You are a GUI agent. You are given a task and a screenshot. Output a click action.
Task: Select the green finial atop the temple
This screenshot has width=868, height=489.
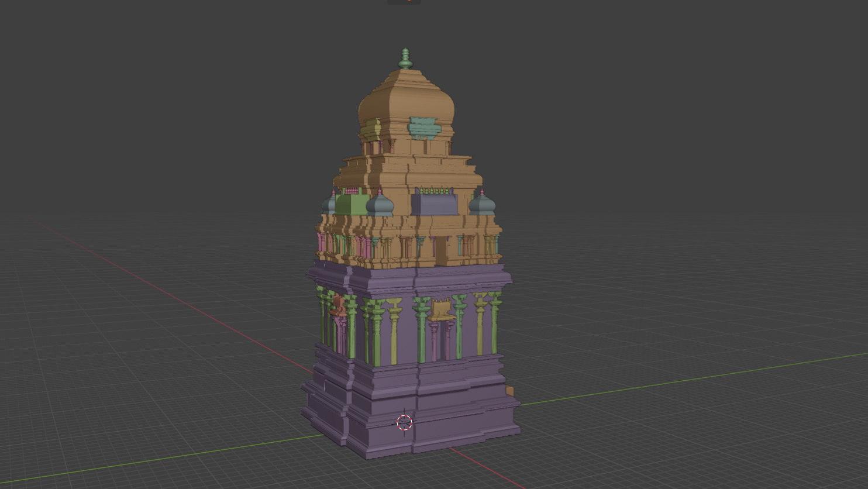coord(405,60)
